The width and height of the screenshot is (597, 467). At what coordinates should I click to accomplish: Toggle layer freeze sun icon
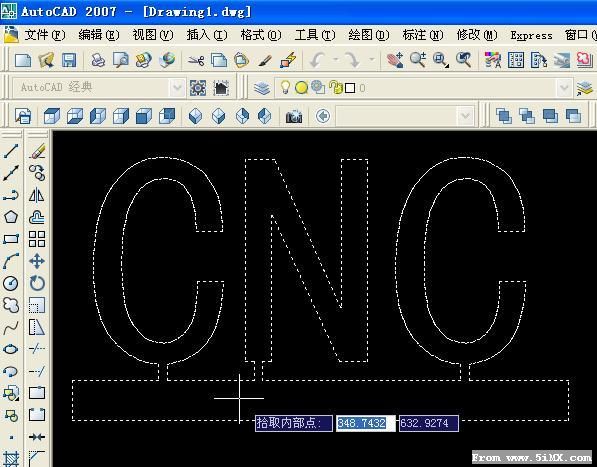pos(301,88)
